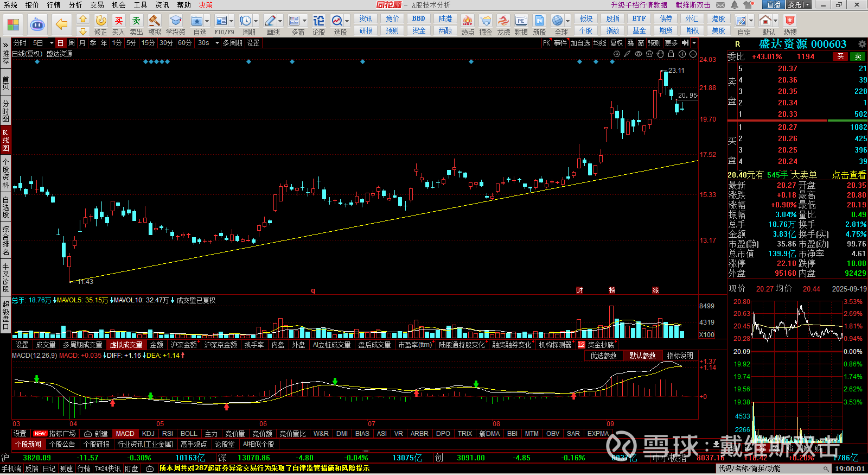Open the 画线 drawing dropdown arrow
868x475 pixels.
click(x=280, y=21)
